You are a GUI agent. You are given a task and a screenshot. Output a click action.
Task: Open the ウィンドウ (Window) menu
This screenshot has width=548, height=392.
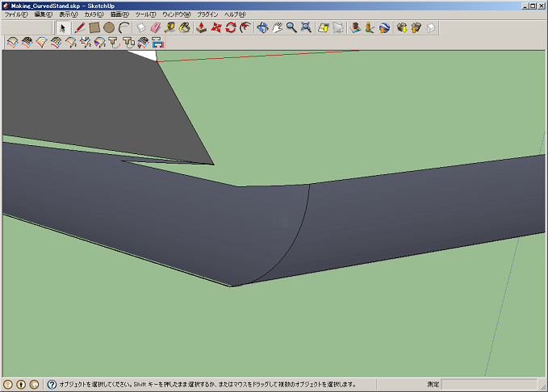pyautogui.click(x=177, y=15)
